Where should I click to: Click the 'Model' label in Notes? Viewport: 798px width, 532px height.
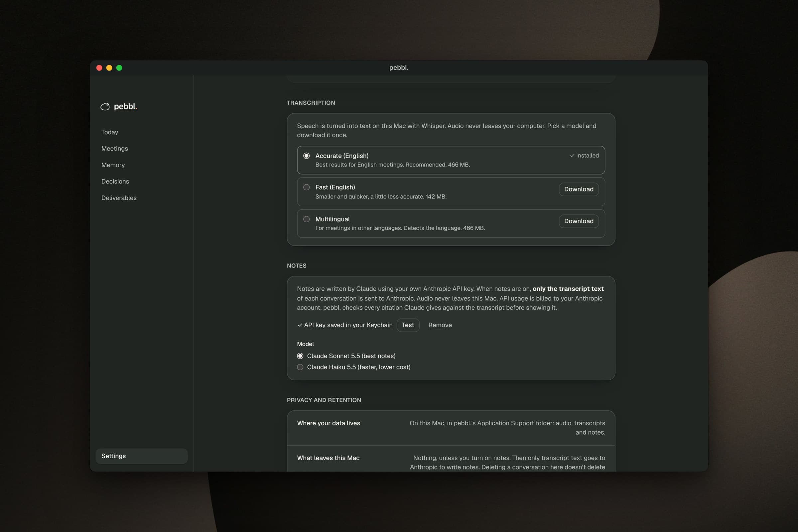tap(306, 344)
